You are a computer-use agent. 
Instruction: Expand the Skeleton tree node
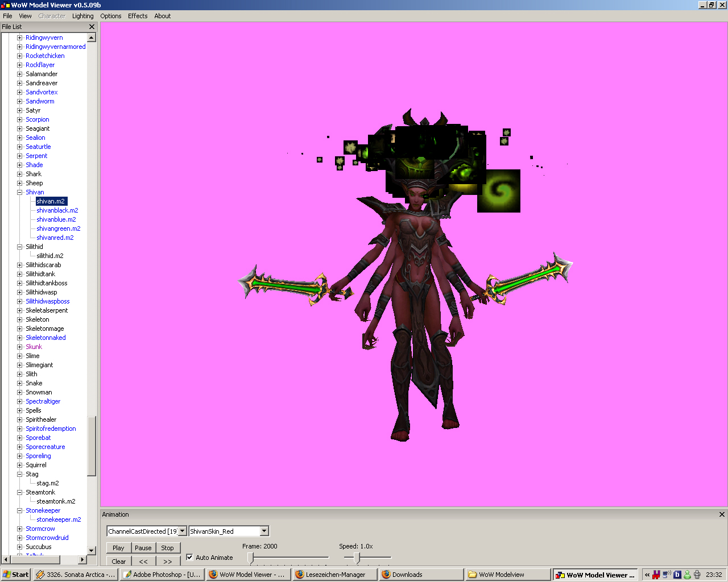tap(20, 319)
